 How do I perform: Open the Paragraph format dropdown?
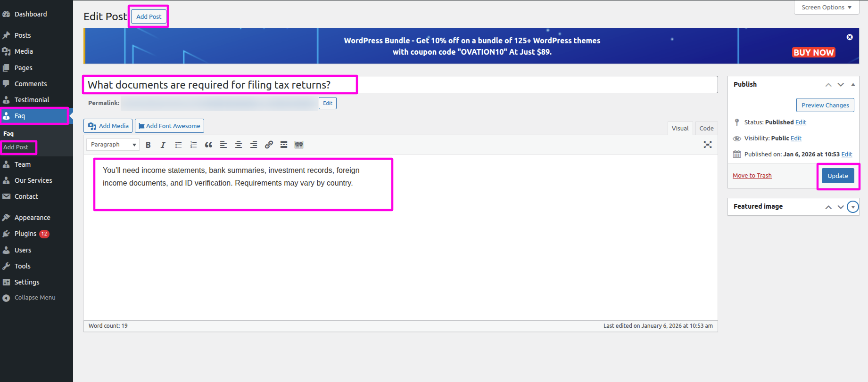click(113, 145)
